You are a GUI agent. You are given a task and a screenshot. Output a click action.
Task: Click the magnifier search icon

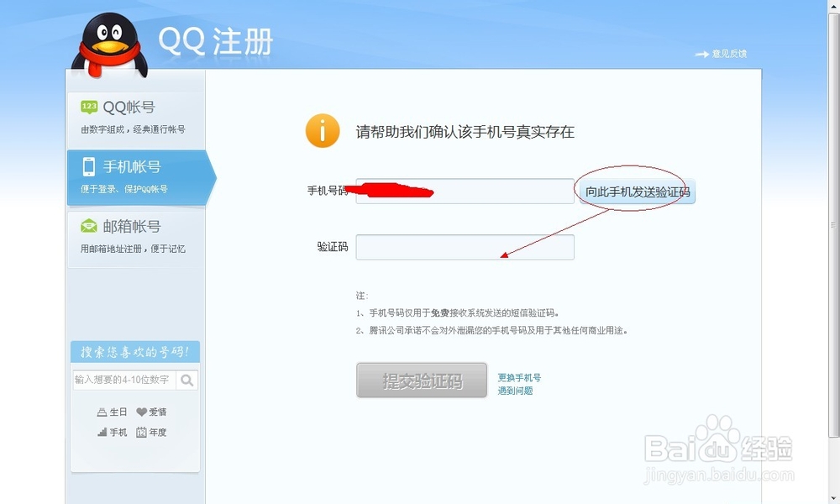point(187,380)
